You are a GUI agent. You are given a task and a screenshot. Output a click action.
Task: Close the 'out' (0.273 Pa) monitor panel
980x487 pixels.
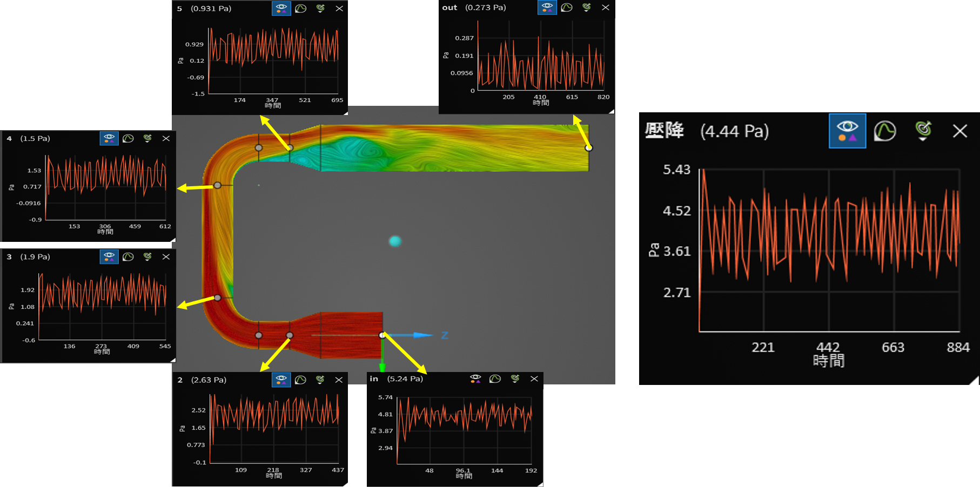pos(606,8)
